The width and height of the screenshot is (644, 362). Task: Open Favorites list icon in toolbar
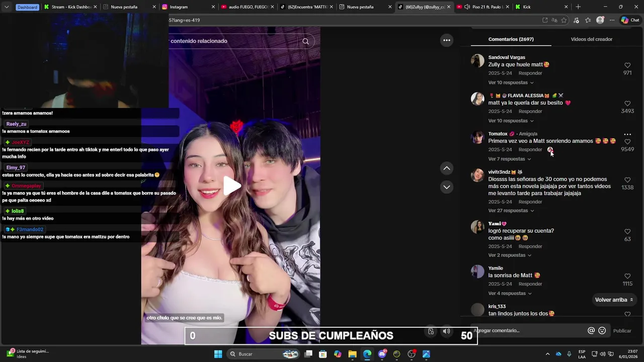coord(588,20)
